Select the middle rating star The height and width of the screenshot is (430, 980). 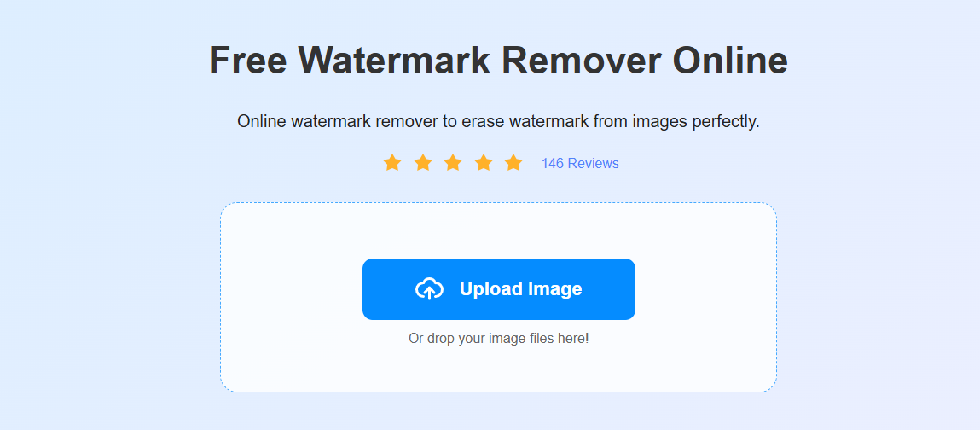(453, 163)
